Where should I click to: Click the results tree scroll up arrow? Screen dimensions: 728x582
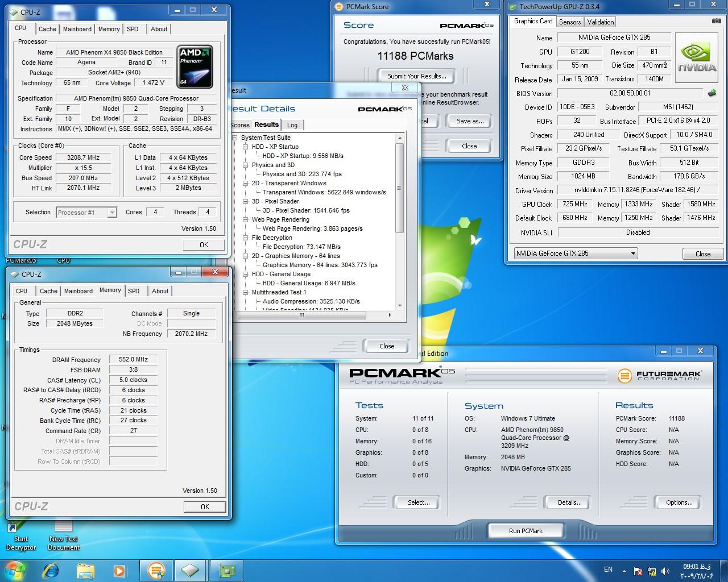pyautogui.click(x=400, y=138)
